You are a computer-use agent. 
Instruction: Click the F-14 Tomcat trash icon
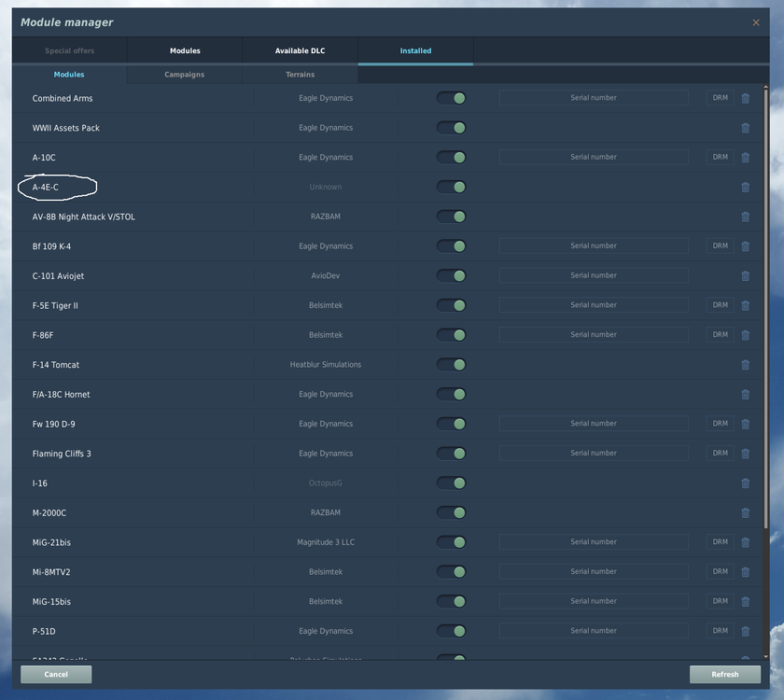[x=745, y=365]
